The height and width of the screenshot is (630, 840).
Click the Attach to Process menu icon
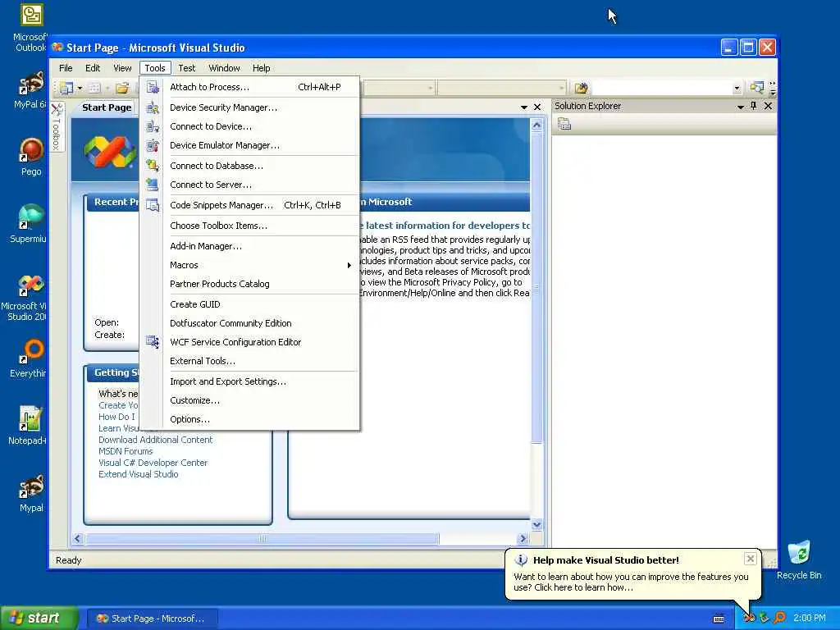153,87
